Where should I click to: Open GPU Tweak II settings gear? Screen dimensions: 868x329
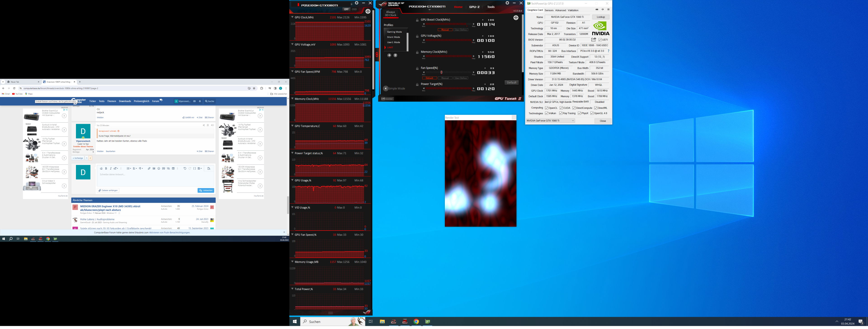click(x=507, y=3)
